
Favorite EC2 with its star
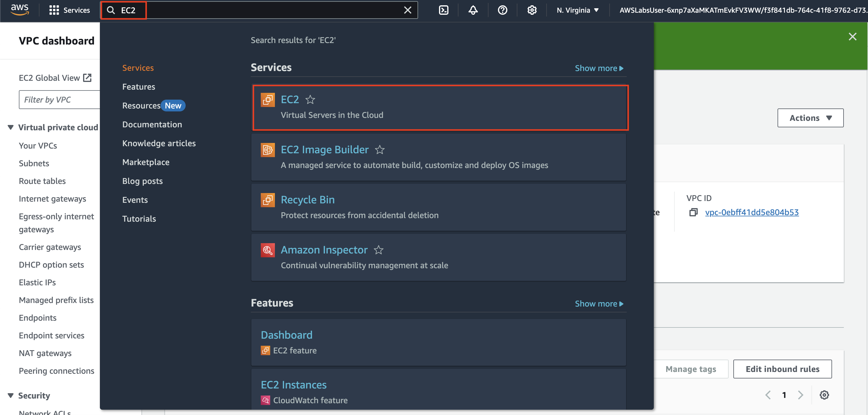point(310,99)
